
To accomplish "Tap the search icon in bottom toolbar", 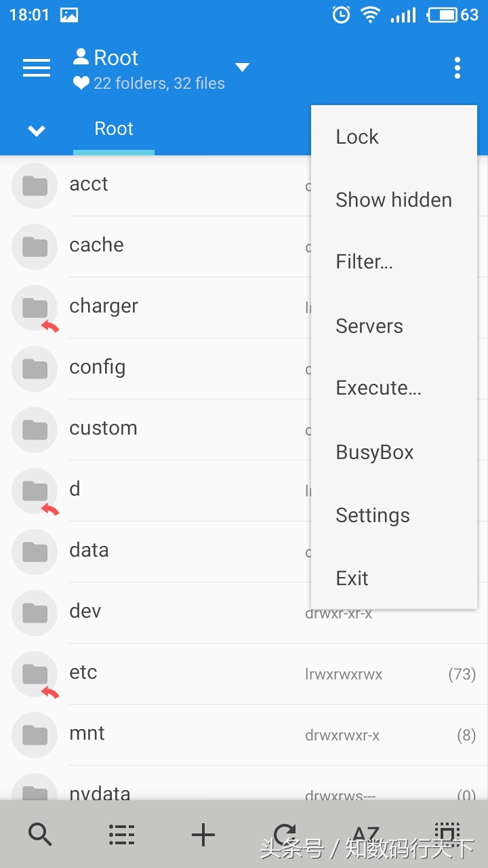I will 41,834.
